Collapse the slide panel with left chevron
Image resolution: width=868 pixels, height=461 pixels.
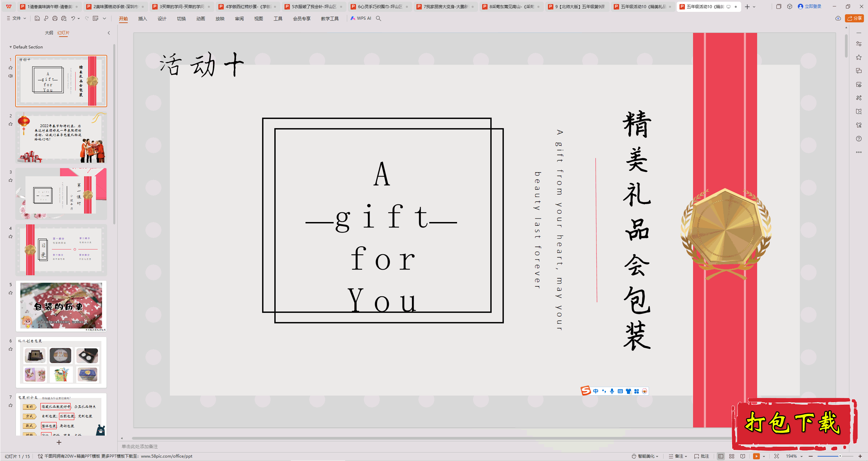[109, 33]
